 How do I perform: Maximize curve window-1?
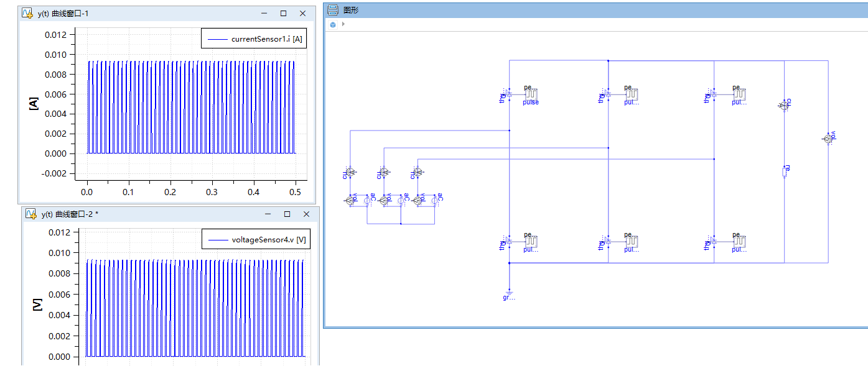tap(283, 13)
